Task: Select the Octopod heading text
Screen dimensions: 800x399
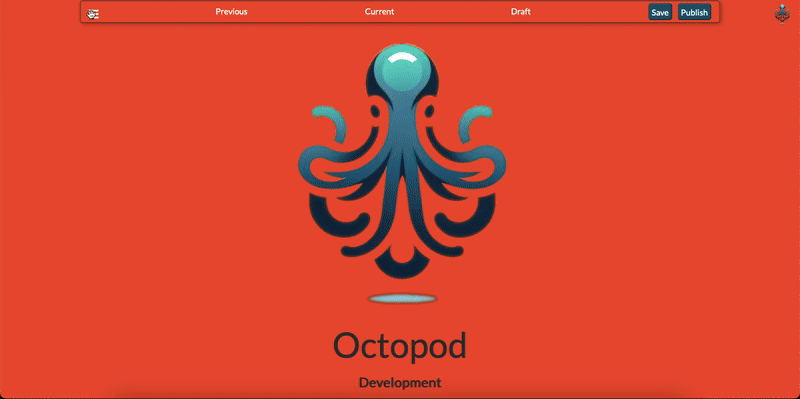Action: click(x=400, y=346)
